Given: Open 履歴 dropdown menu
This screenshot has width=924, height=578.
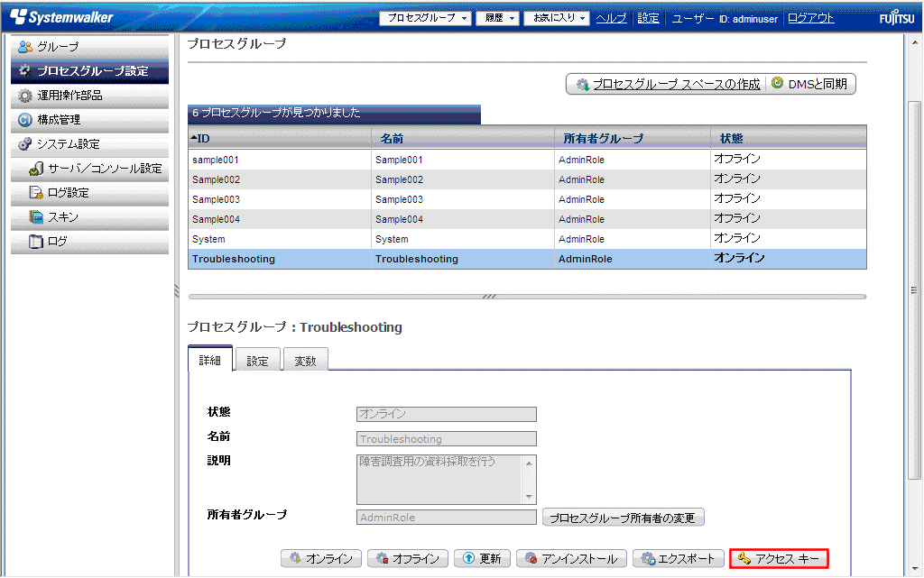Looking at the screenshot, I should coord(499,18).
